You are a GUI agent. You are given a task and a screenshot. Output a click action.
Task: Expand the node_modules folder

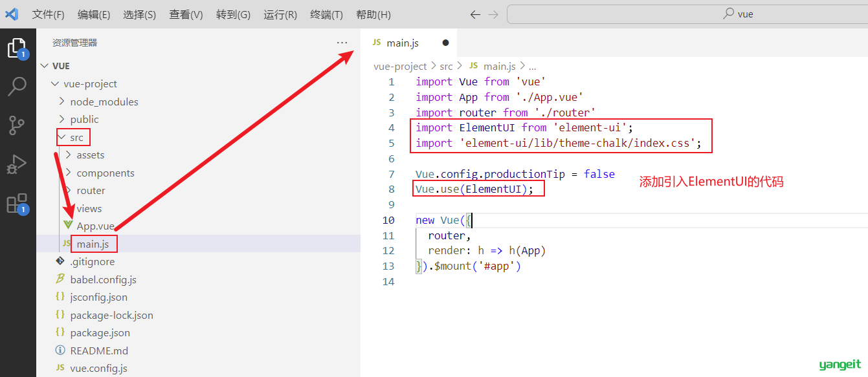(x=61, y=102)
